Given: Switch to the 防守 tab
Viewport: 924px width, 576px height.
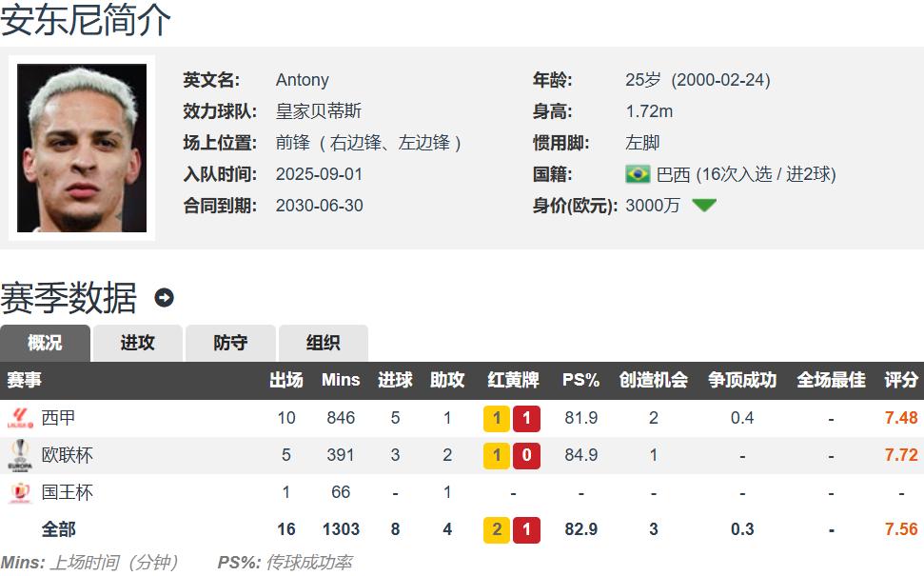Looking at the screenshot, I should 230,343.
